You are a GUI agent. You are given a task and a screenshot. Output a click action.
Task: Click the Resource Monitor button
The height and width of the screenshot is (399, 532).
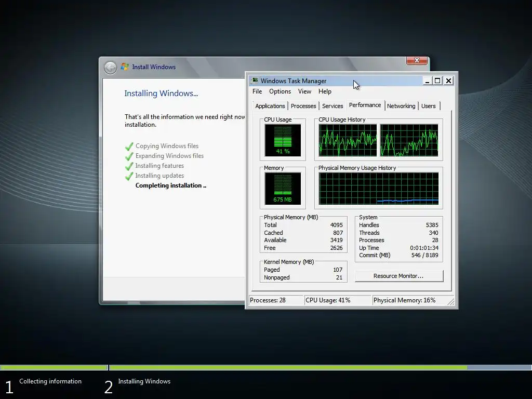398,276
